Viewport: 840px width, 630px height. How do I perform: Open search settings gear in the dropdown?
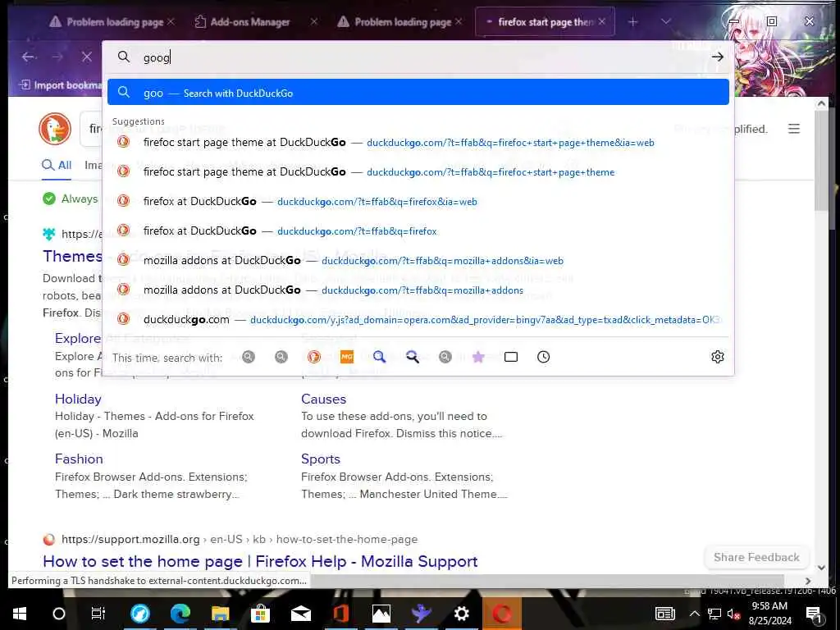(x=717, y=357)
